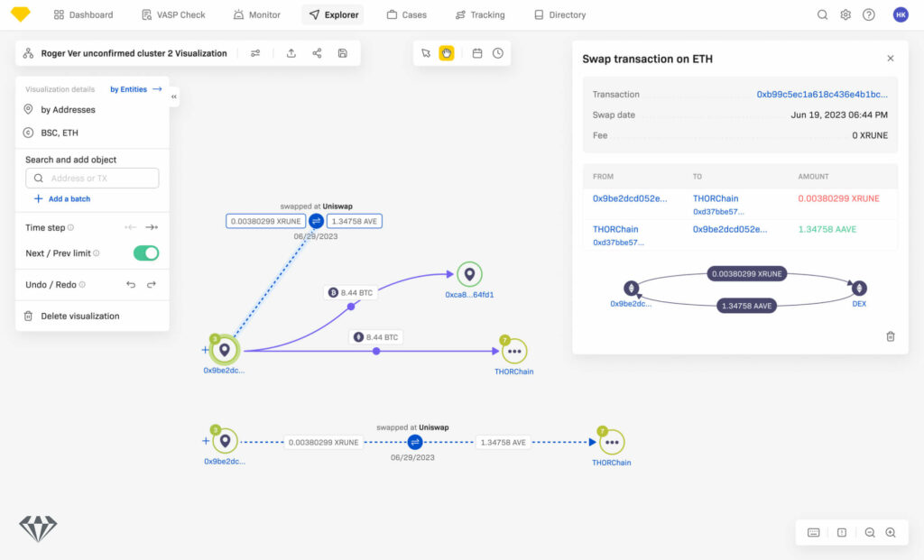
Task: Click Delete visualization
Action: click(x=72, y=317)
